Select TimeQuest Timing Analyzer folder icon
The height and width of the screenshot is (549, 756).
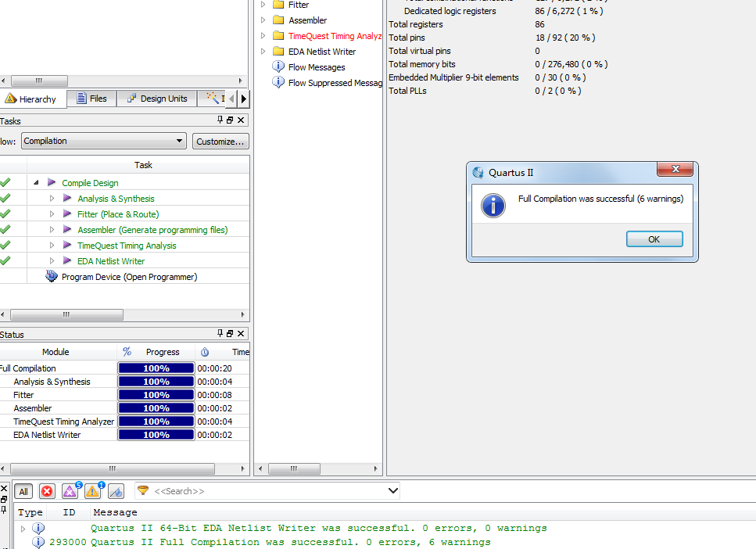click(278, 35)
